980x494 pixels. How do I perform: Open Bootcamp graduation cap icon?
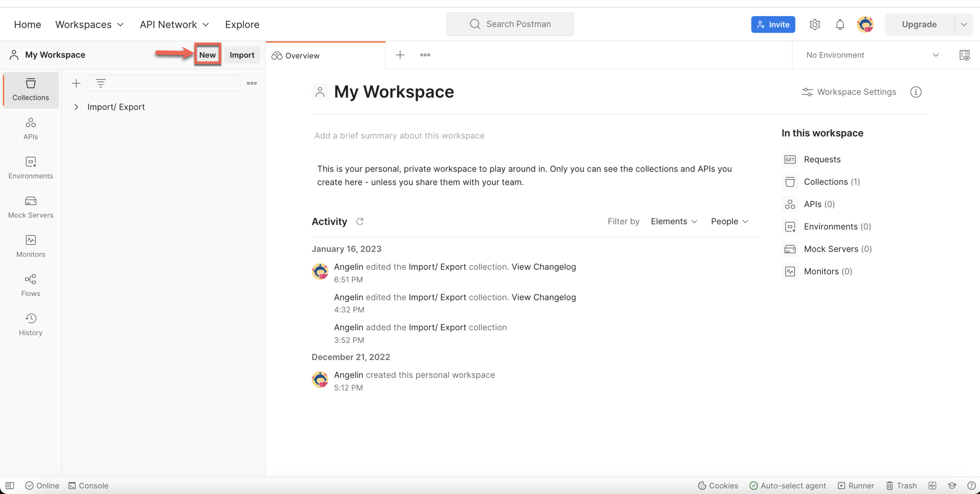click(x=952, y=485)
